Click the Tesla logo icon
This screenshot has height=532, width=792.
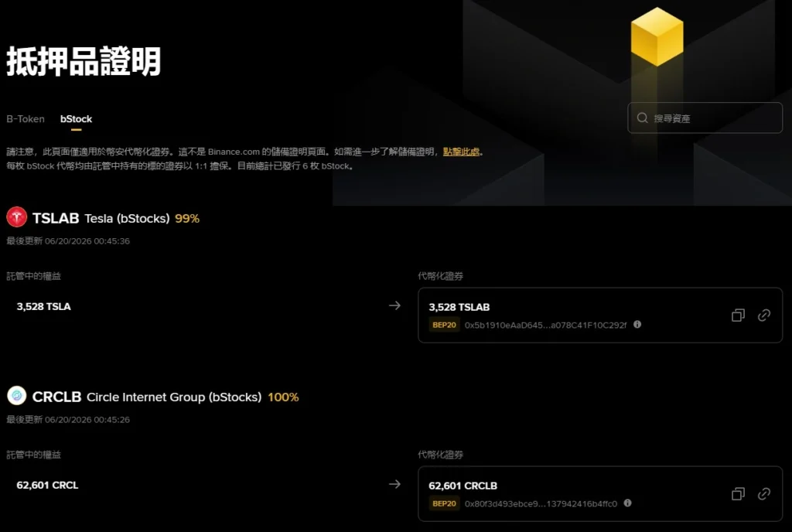(17, 217)
